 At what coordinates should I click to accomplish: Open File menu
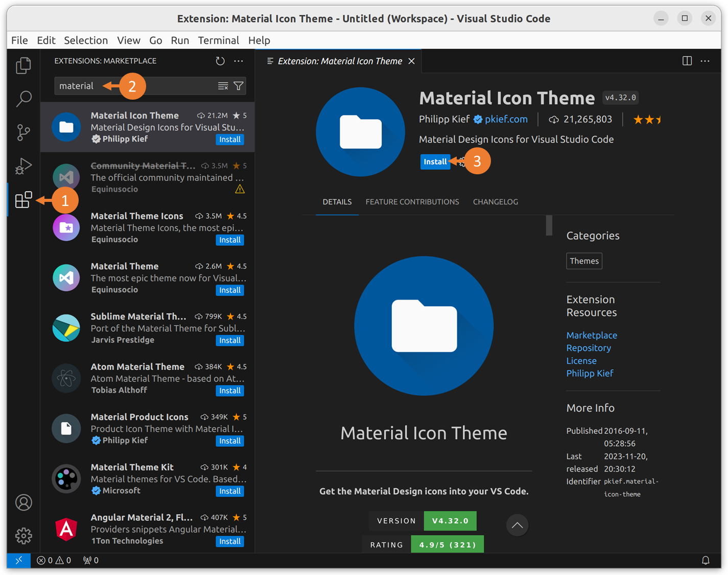19,40
